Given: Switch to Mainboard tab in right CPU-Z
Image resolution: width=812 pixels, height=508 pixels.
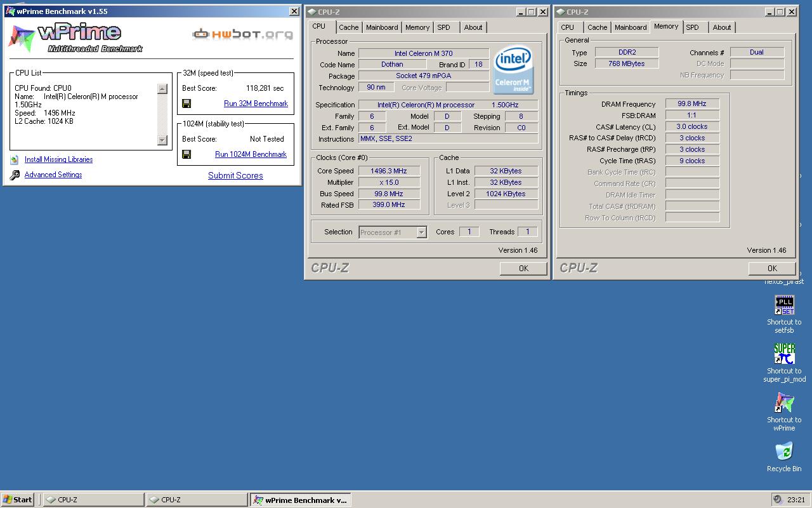Looking at the screenshot, I should tap(631, 27).
